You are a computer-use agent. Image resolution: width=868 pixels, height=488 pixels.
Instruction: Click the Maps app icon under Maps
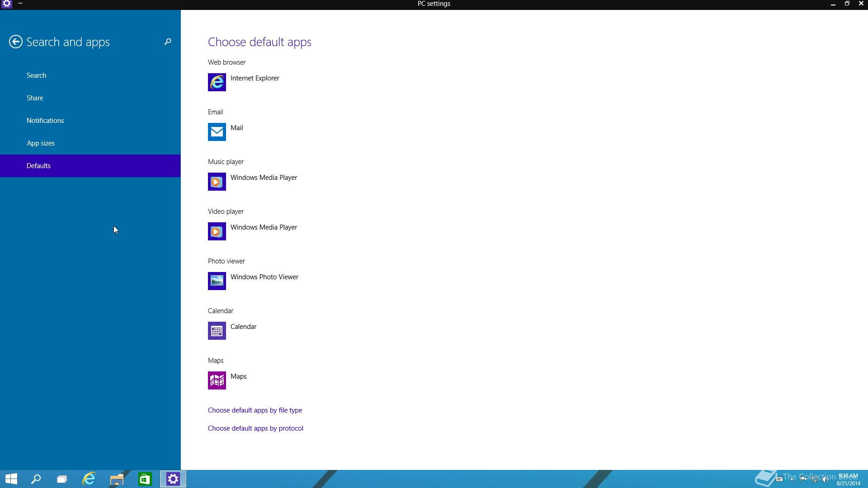point(217,380)
